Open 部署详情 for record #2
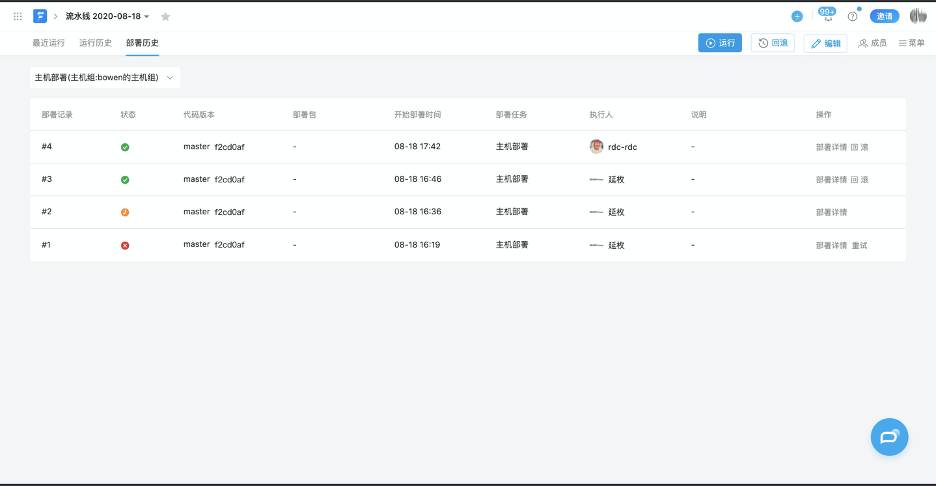Viewport: 936px width, 486px height. 832,212
